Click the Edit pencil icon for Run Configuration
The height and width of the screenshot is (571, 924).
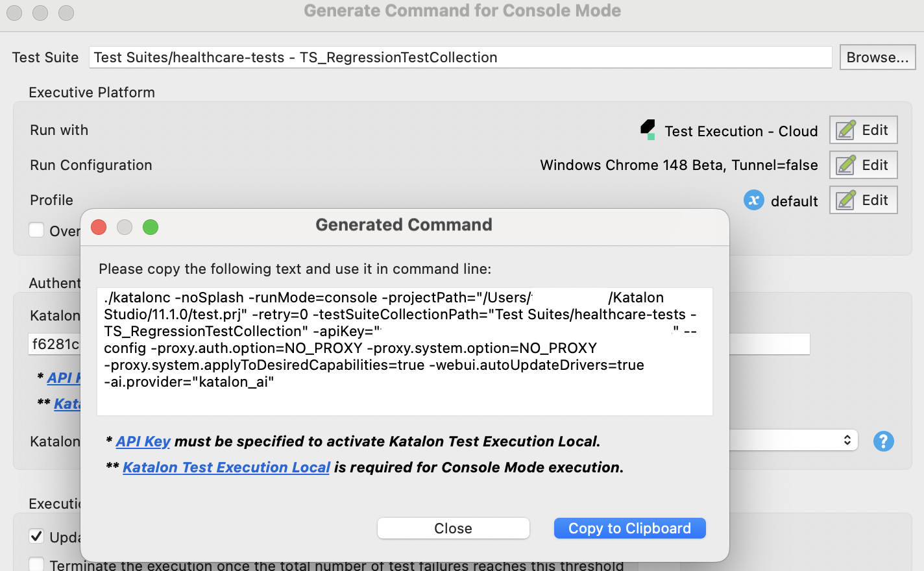[845, 165]
